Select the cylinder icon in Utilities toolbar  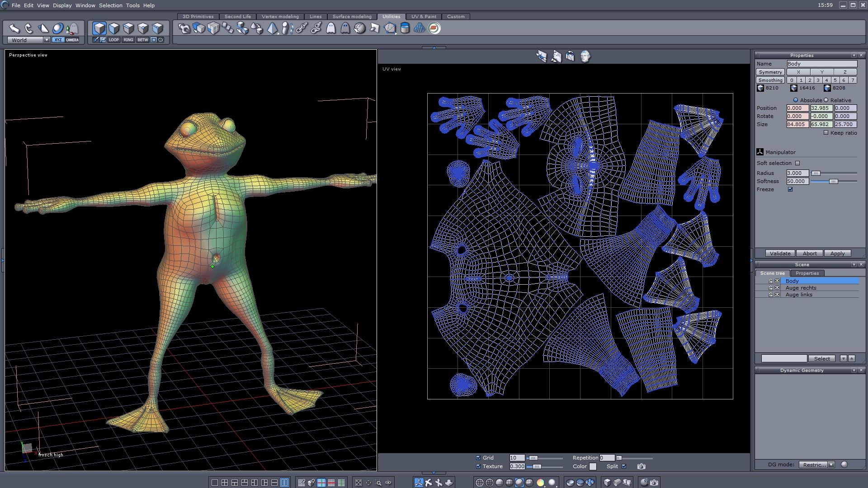405,28
